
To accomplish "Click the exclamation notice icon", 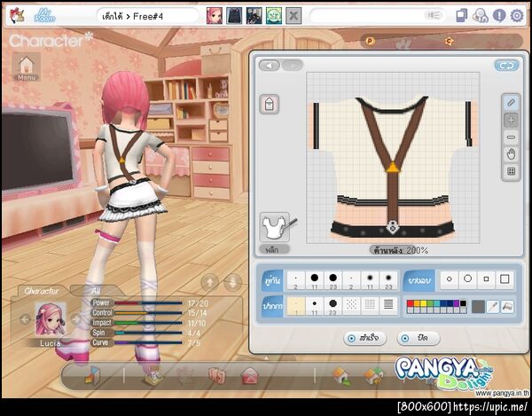I will (499, 16).
